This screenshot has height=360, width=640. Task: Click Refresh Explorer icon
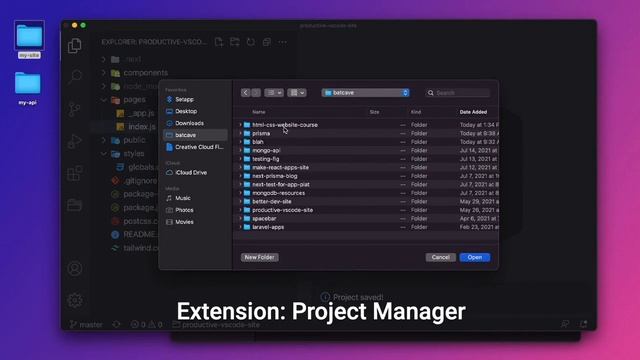(x=251, y=42)
